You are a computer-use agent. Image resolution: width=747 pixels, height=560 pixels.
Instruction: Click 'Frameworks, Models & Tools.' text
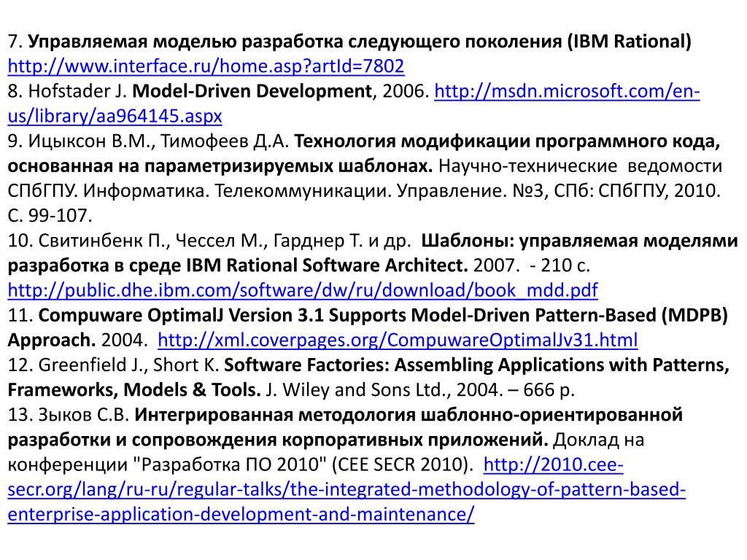tap(134, 390)
